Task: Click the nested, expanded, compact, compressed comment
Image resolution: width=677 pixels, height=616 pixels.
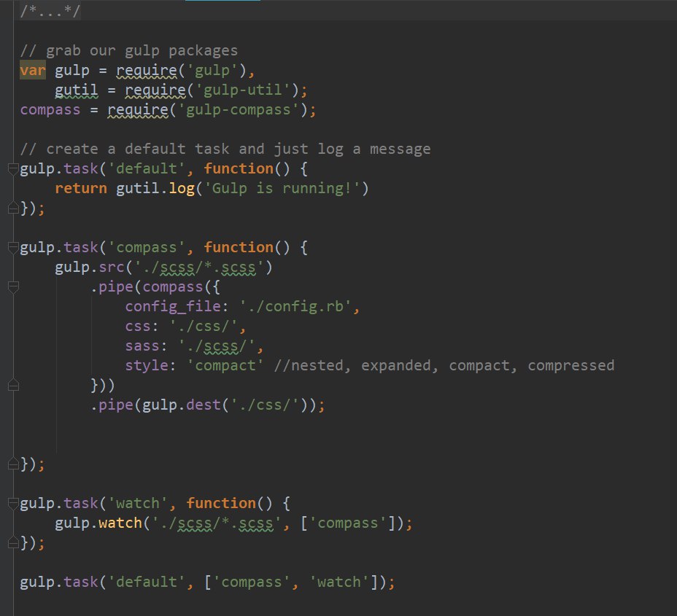Action: click(x=444, y=365)
